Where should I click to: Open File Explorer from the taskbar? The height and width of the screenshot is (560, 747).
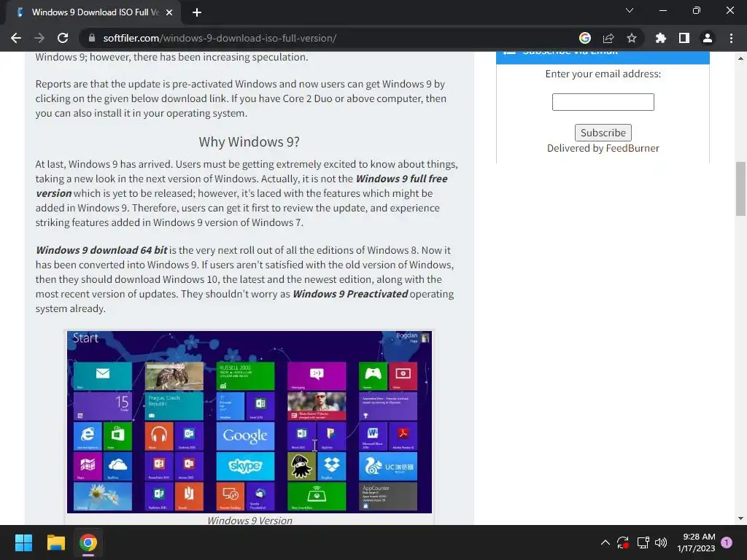point(55,542)
